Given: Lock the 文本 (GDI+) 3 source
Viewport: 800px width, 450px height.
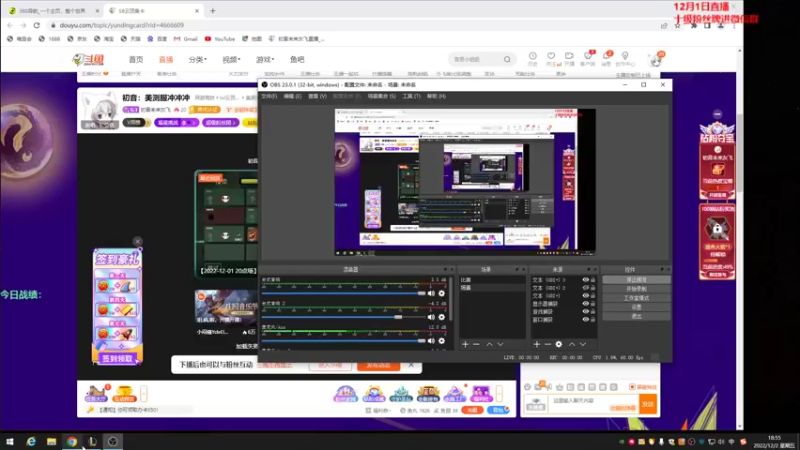Looking at the screenshot, I should coord(593,280).
